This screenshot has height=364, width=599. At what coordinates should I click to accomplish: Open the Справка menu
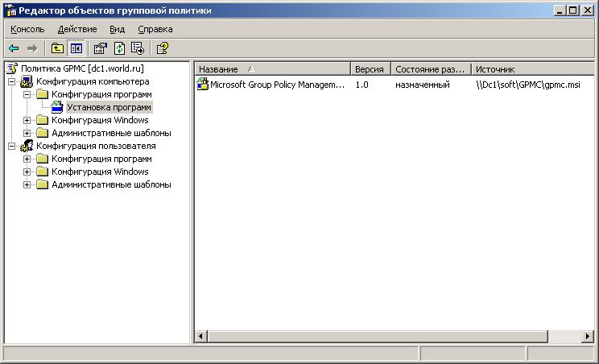(x=155, y=29)
